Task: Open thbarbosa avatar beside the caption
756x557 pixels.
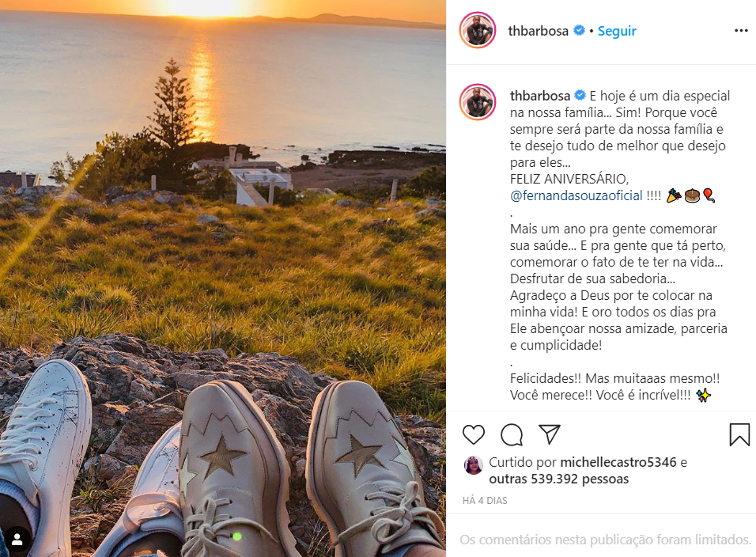Action: [x=478, y=102]
